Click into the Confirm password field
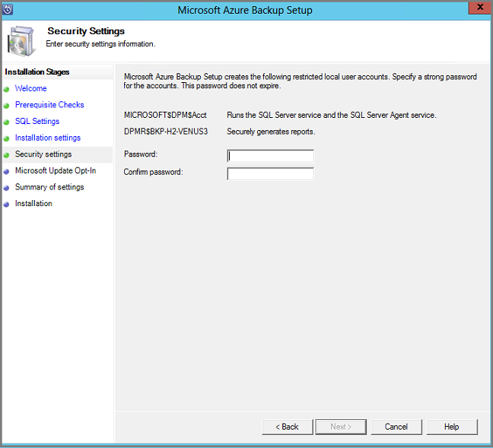Image resolution: width=493 pixels, height=448 pixels. [270, 173]
